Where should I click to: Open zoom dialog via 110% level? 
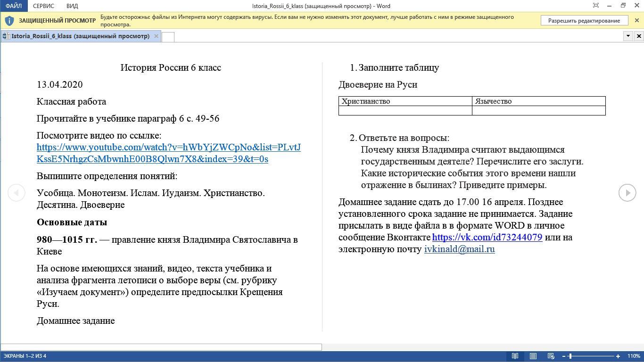click(x=633, y=356)
